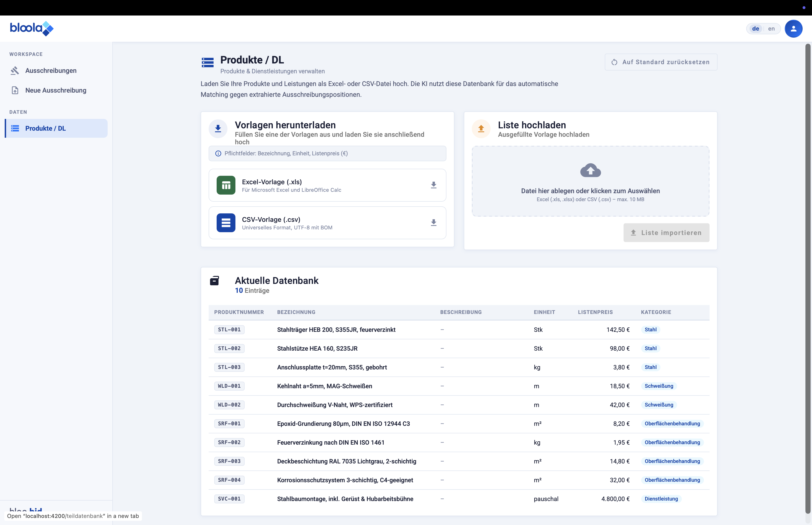Open Ausschreibungen in the sidebar
The image size is (812, 525).
click(51, 71)
